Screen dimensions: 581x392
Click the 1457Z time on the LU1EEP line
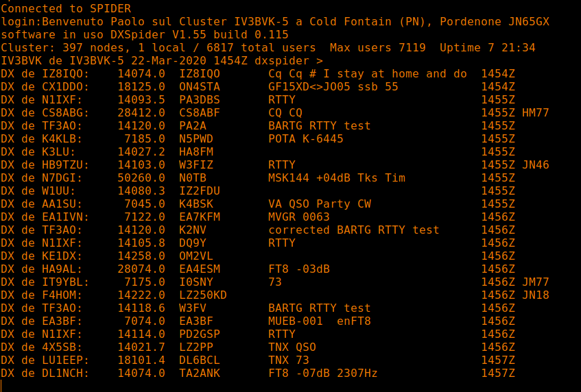(x=498, y=360)
